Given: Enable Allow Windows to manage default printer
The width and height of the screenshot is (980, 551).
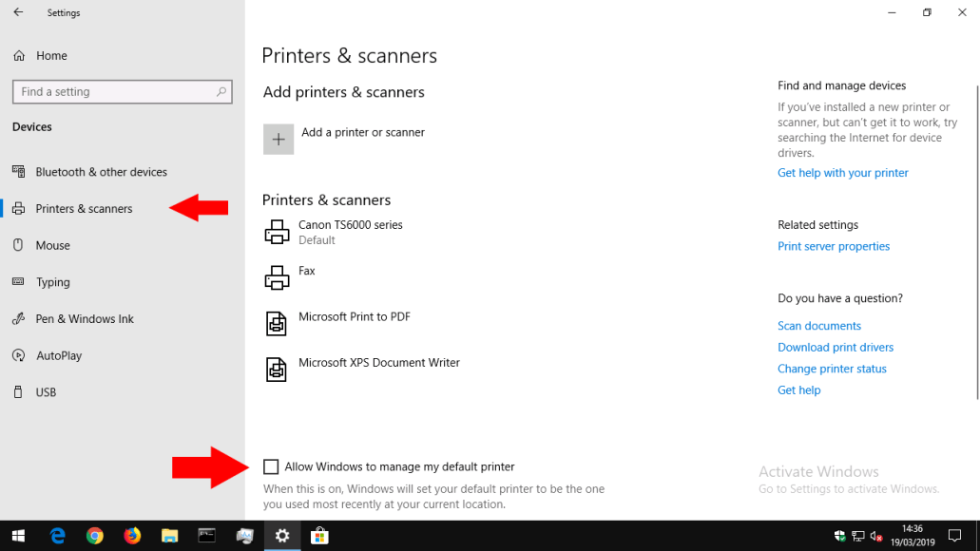Looking at the screenshot, I should [271, 466].
